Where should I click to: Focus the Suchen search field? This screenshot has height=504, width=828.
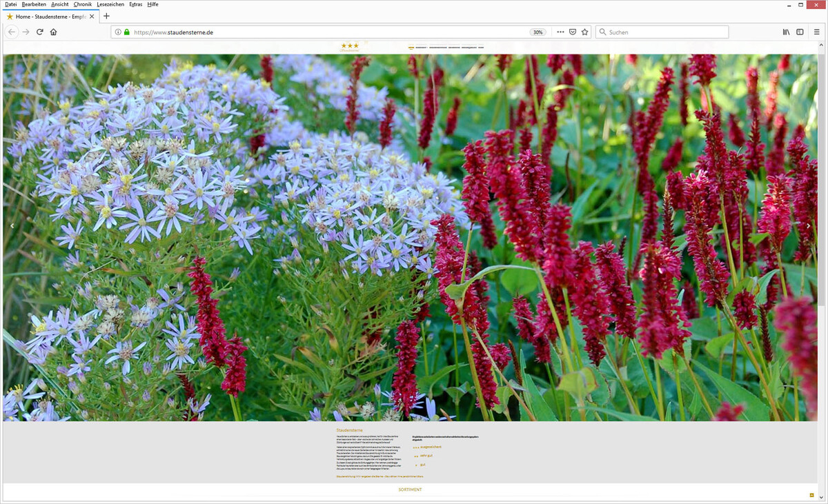(x=662, y=32)
